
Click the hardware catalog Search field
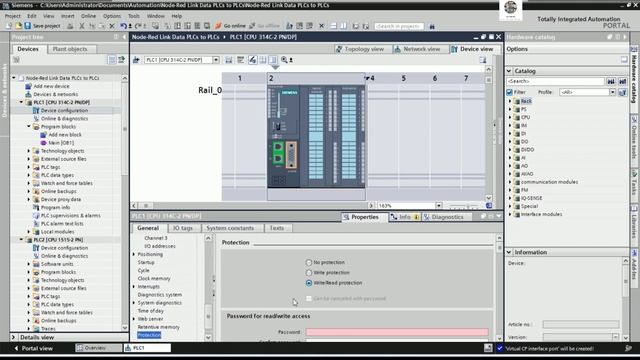pos(555,81)
